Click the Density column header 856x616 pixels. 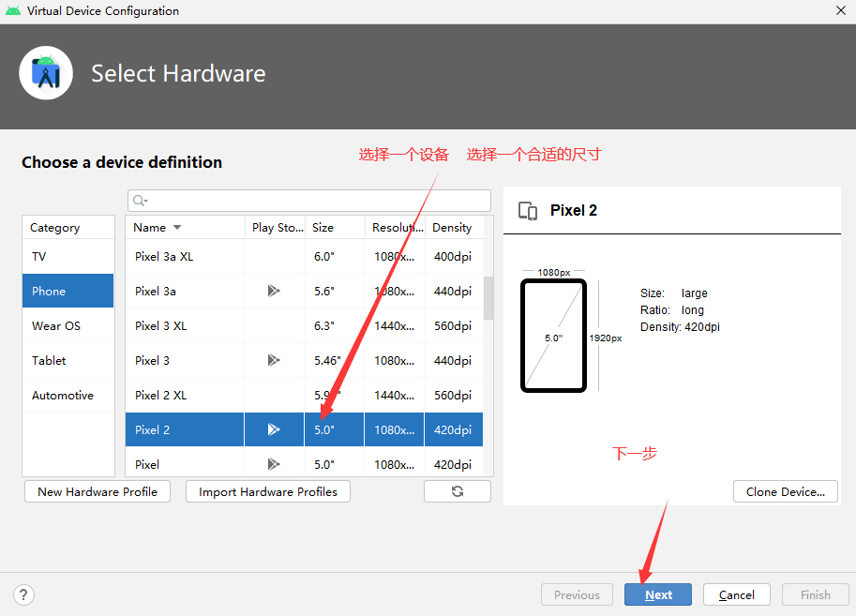tap(454, 228)
